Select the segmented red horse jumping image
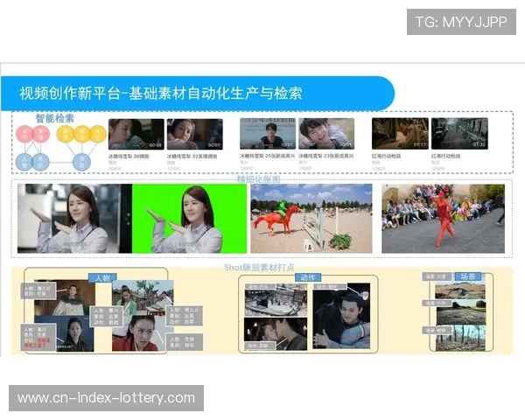Screen dimensions: 525x420 [x=311, y=219]
